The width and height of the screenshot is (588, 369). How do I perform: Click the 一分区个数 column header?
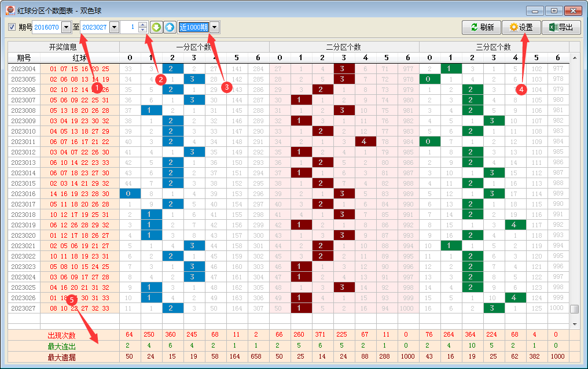click(194, 47)
